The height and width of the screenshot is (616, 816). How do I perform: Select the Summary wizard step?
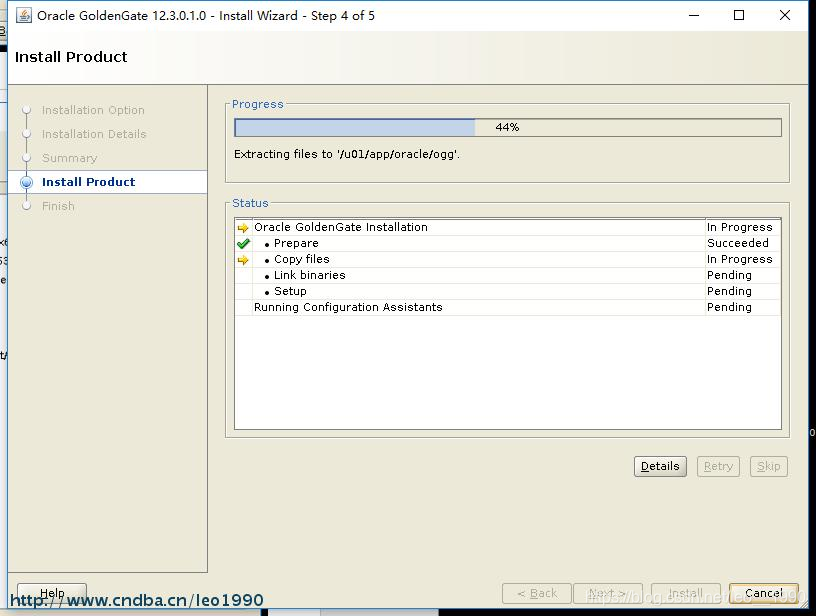tap(70, 158)
